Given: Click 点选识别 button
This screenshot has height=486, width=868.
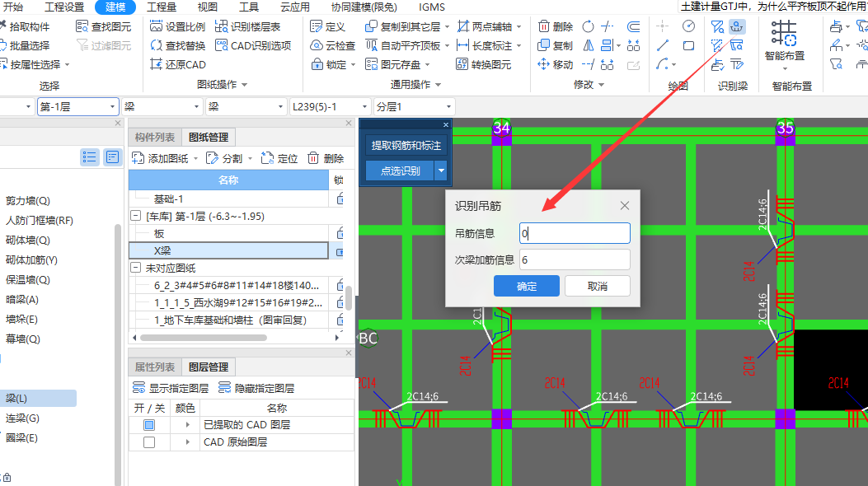Looking at the screenshot, I should click(401, 171).
